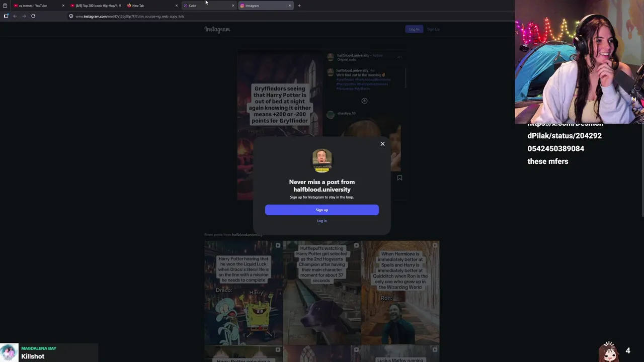The image size is (644, 362).
Task: Close the cs memes YouTube tab
Action: coord(63,6)
